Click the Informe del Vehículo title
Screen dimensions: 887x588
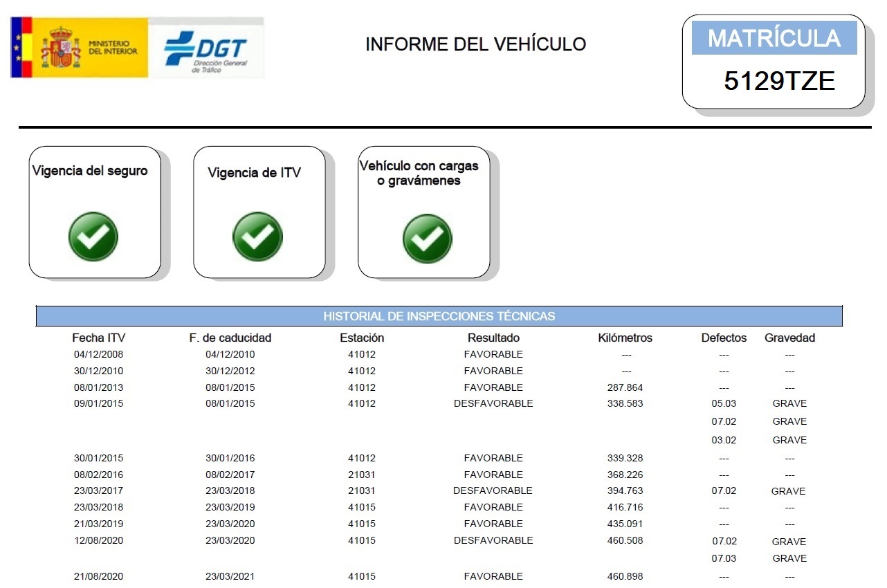[x=475, y=44]
